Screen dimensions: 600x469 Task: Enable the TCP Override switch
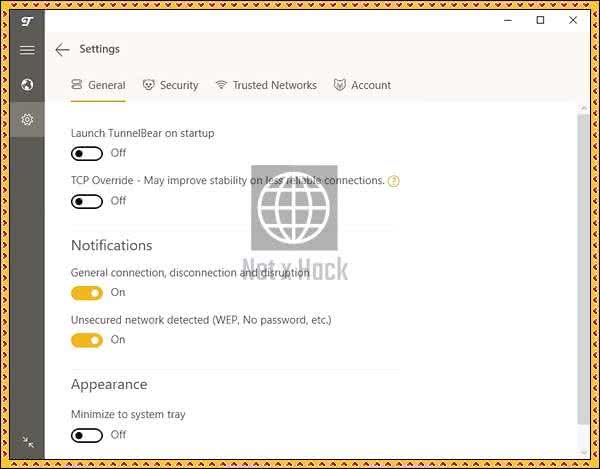click(87, 202)
